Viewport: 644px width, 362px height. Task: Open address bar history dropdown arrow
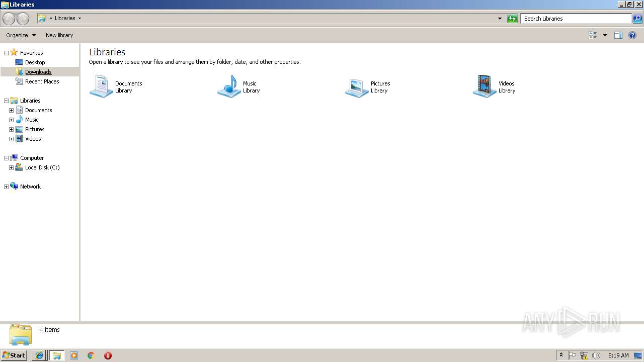pos(500,19)
